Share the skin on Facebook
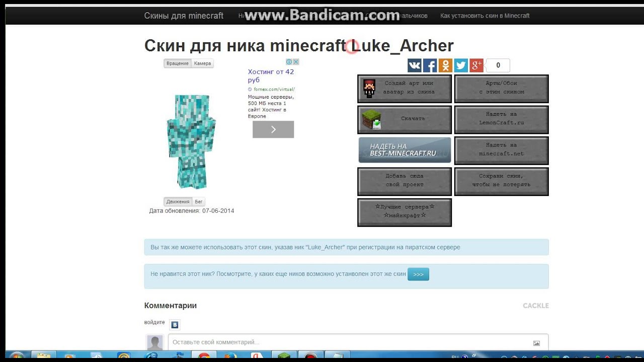644x362 pixels. click(430, 65)
